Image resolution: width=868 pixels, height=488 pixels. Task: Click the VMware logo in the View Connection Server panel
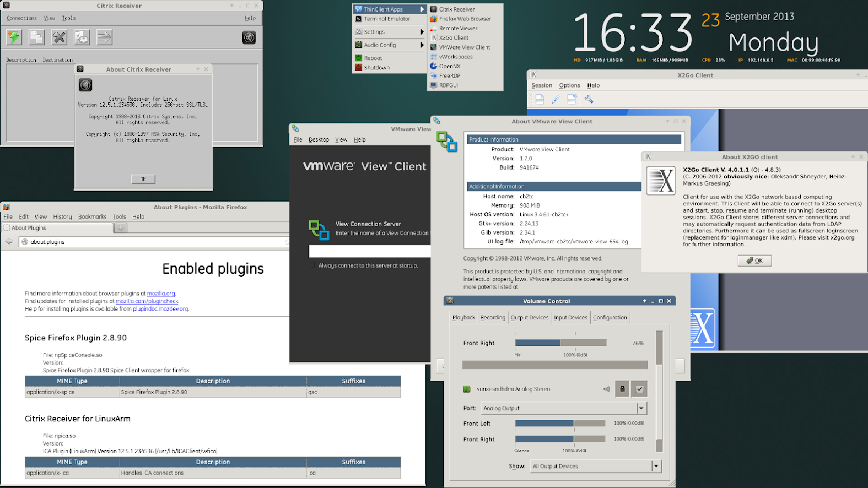[319, 230]
